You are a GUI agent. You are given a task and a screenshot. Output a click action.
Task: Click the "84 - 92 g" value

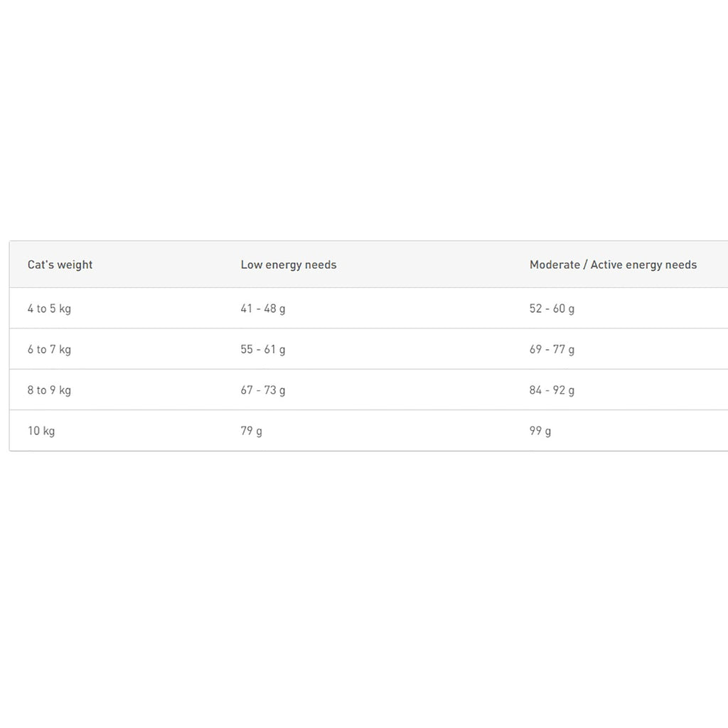[x=552, y=390]
